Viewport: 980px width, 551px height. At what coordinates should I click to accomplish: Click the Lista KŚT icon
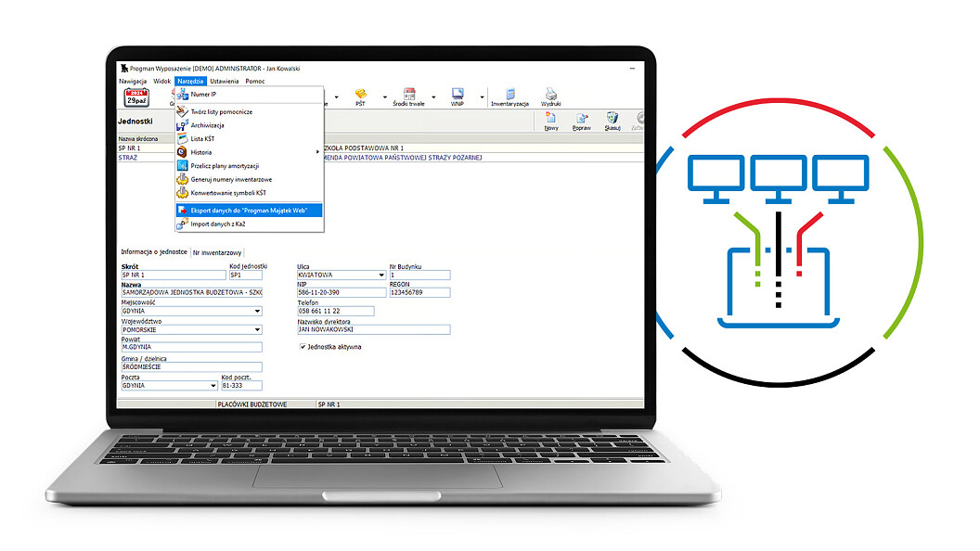pos(183,139)
